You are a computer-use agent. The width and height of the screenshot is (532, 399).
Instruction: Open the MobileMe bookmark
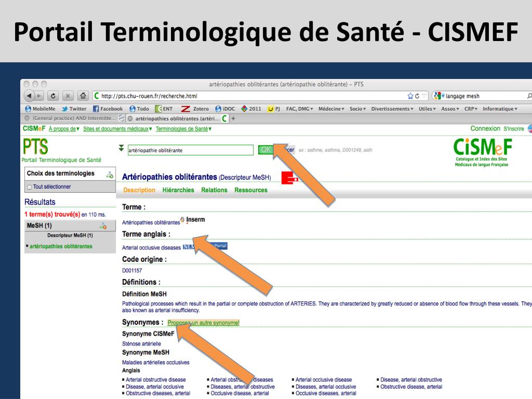pyautogui.click(x=41, y=109)
